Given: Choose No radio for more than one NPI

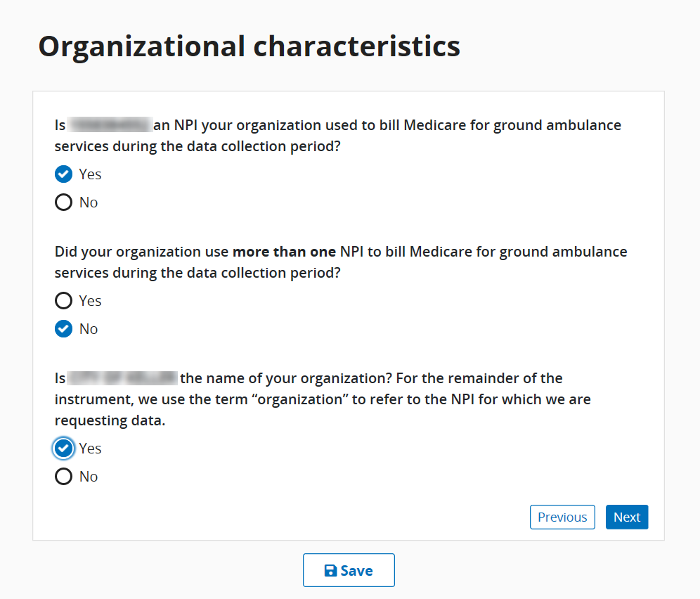Looking at the screenshot, I should [63, 329].
